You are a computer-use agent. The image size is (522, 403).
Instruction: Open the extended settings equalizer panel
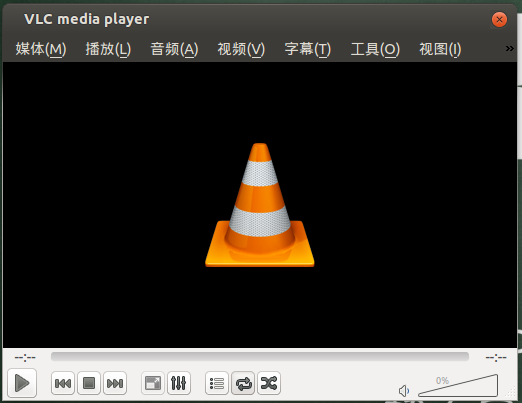(x=179, y=383)
